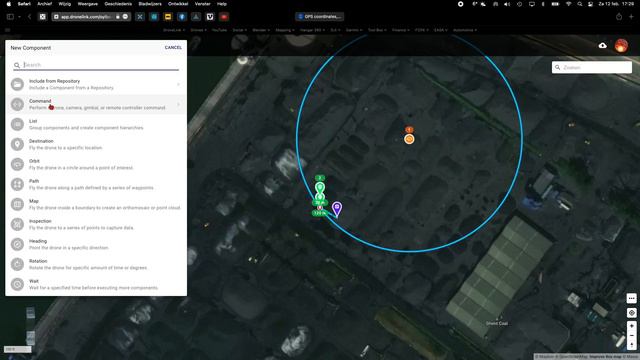This screenshot has width=640, height=360.
Task: Choose the Wait component row
Action: pos(96,284)
